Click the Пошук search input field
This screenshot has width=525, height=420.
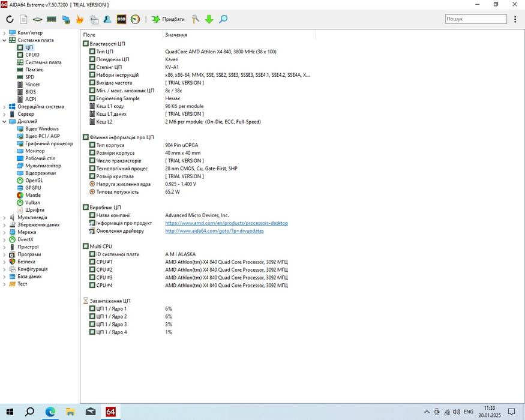coord(475,19)
